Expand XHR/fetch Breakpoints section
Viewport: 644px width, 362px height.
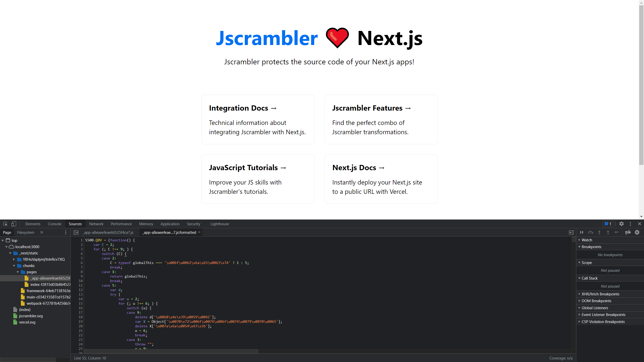[610, 294]
